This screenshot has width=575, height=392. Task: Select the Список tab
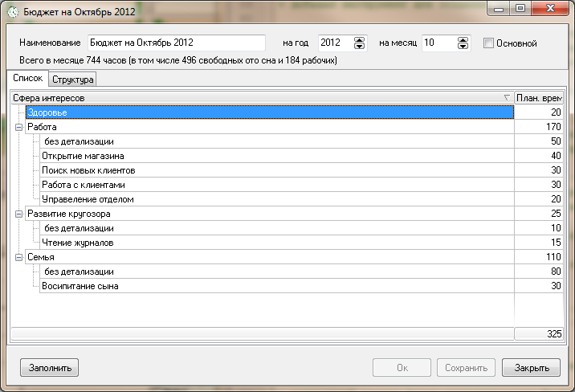pyautogui.click(x=27, y=79)
